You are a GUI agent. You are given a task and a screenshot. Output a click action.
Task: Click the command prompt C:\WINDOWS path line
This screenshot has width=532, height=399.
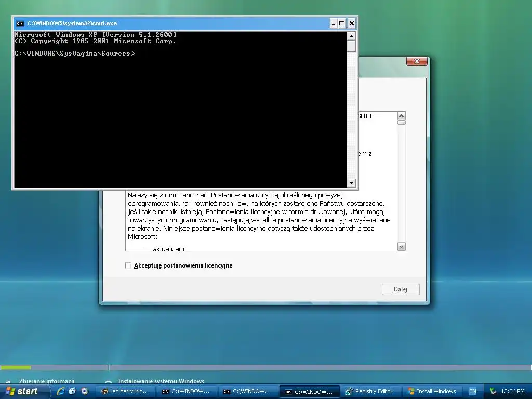pos(74,54)
